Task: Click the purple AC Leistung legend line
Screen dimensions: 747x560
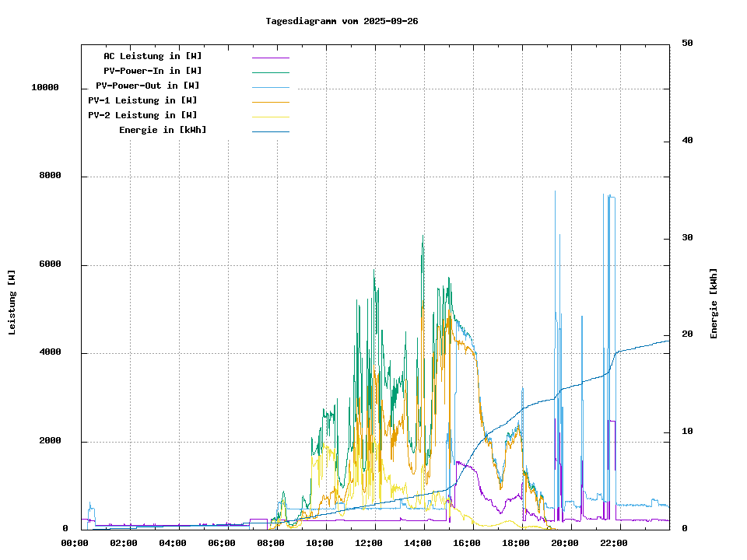Action: pos(270,58)
